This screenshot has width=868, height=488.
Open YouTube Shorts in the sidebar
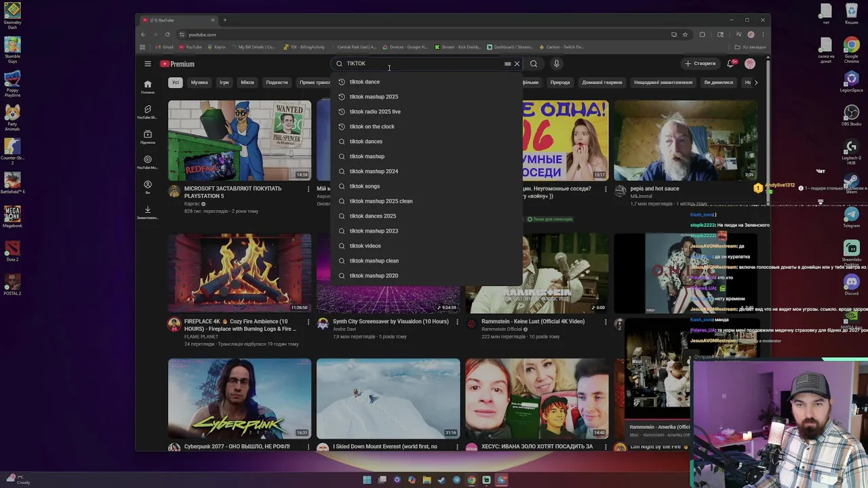pyautogui.click(x=147, y=112)
